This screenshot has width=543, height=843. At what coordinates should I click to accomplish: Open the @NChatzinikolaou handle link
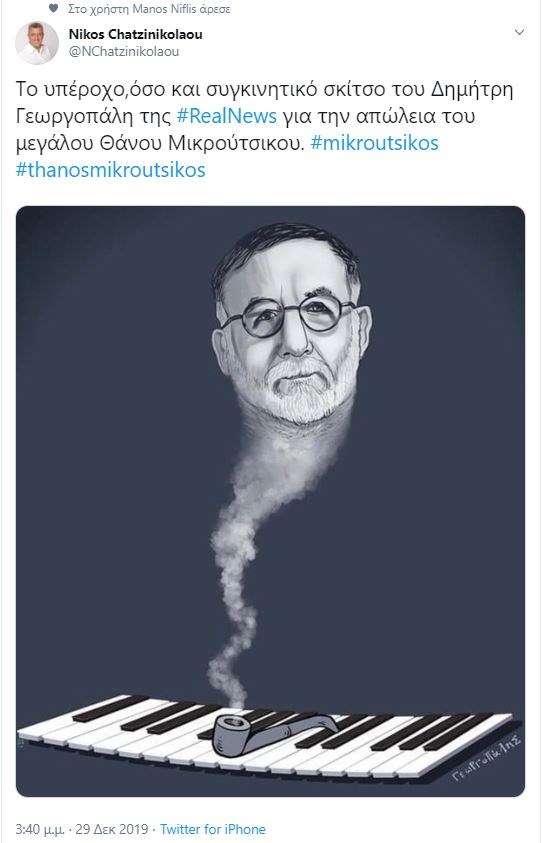(x=124, y=52)
